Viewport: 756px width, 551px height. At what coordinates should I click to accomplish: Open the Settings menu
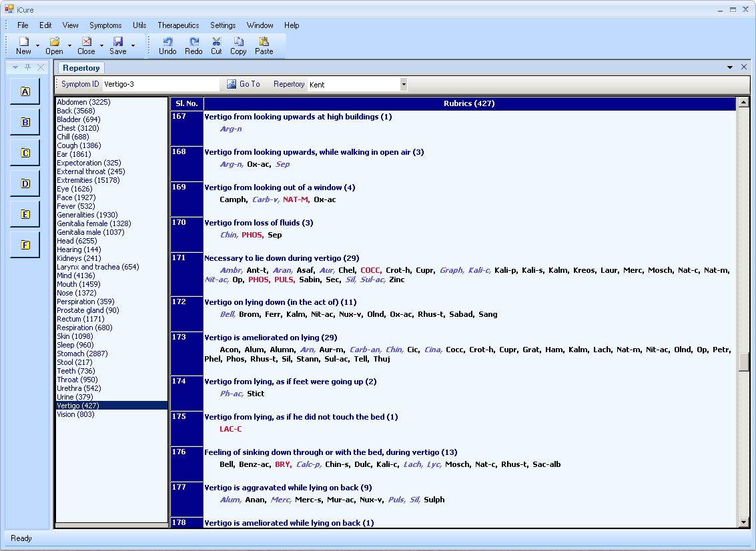[223, 25]
